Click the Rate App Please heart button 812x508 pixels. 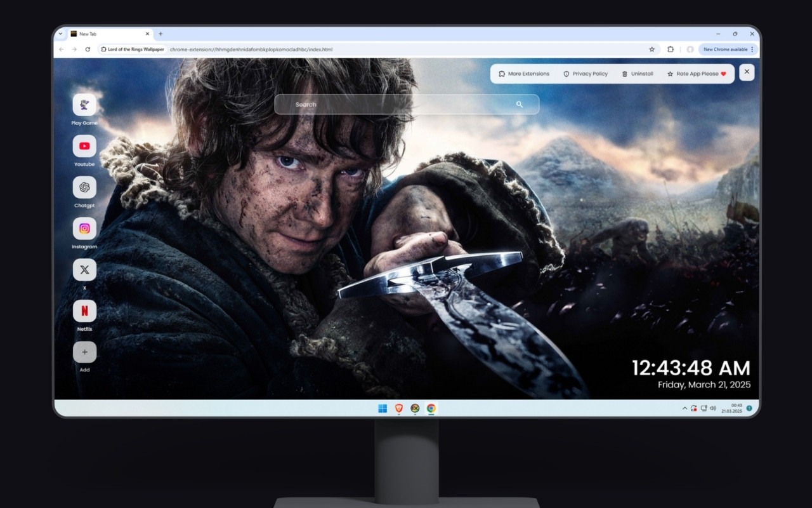[696, 74]
